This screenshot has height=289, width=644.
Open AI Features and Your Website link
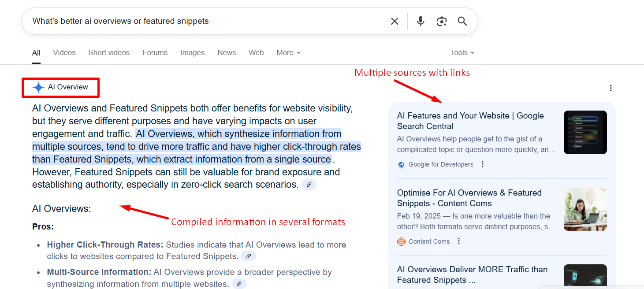point(470,121)
